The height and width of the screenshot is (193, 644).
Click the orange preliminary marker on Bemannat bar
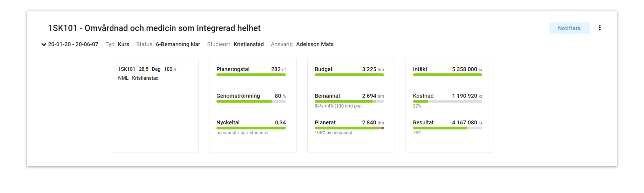(x=374, y=102)
